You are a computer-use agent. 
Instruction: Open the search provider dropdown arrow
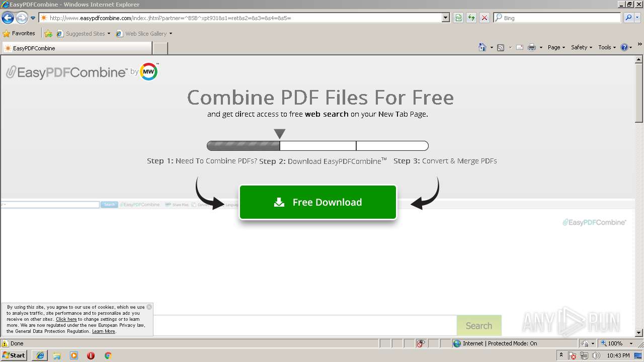(638, 18)
